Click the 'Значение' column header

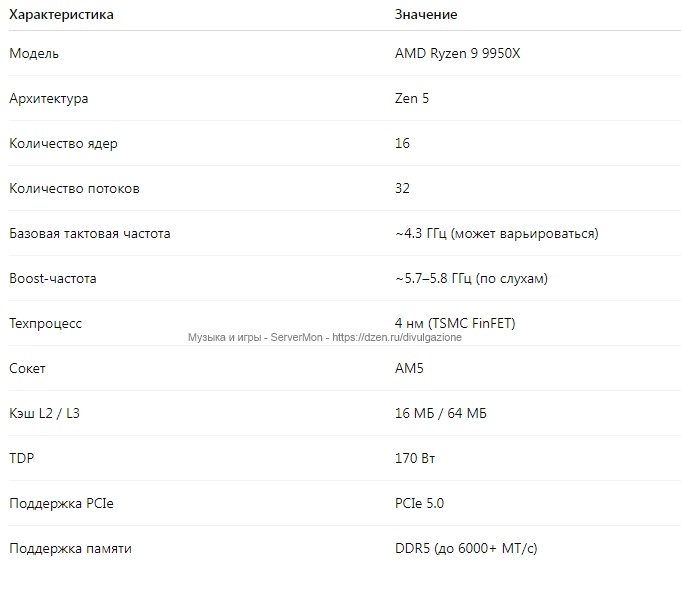click(x=426, y=15)
